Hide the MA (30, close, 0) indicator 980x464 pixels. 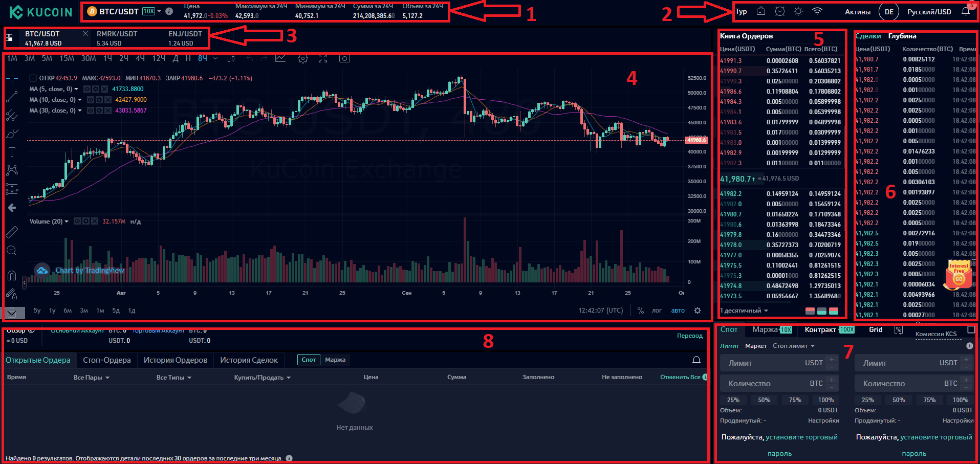(x=90, y=111)
